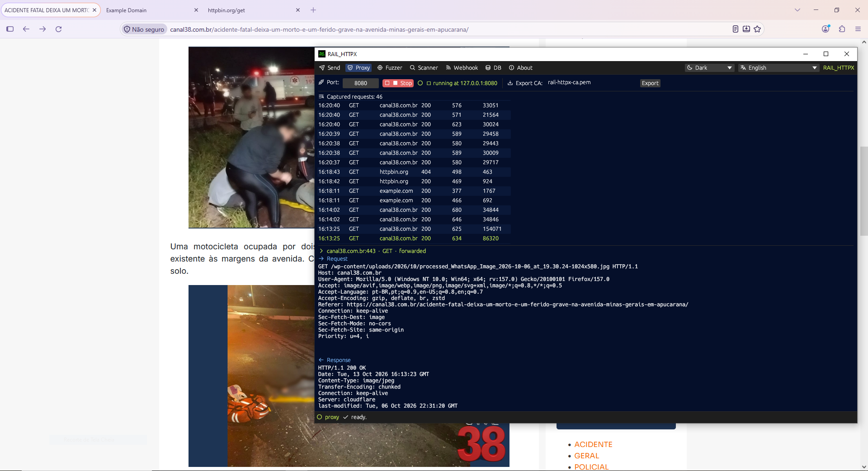Screen dimensions: 868x471
Task: Open the ACIDENTE category link
Action: (593, 445)
